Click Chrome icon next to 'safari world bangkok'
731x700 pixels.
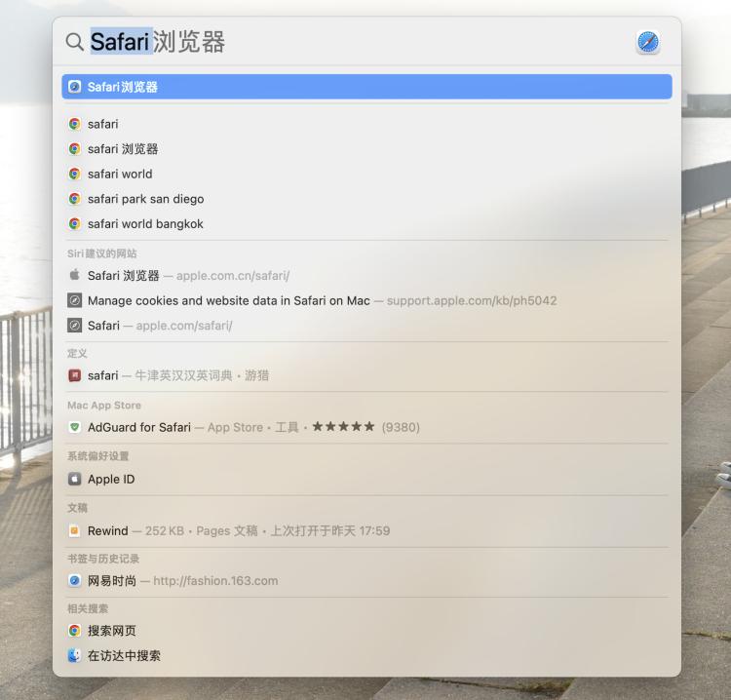pyautogui.click(x=75, y=224)
